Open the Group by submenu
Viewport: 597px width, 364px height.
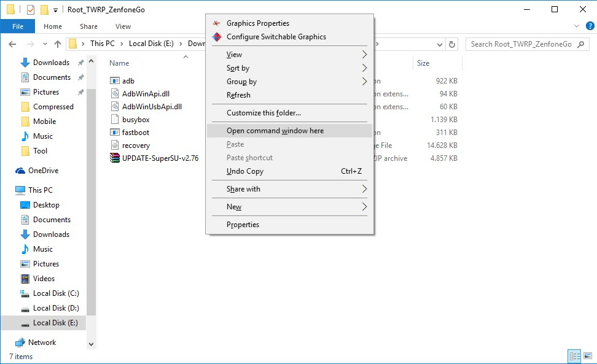[x=289, y=82]
